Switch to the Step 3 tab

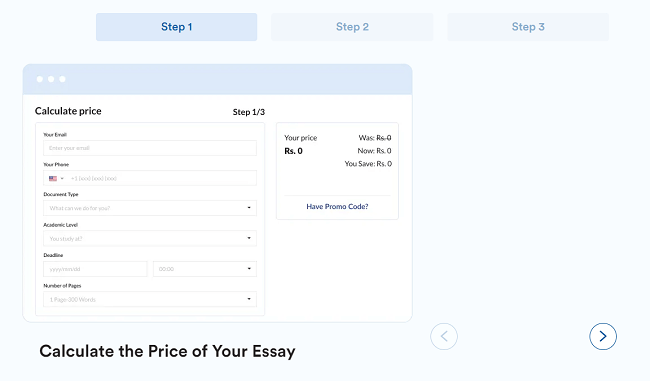click(528, 27)
